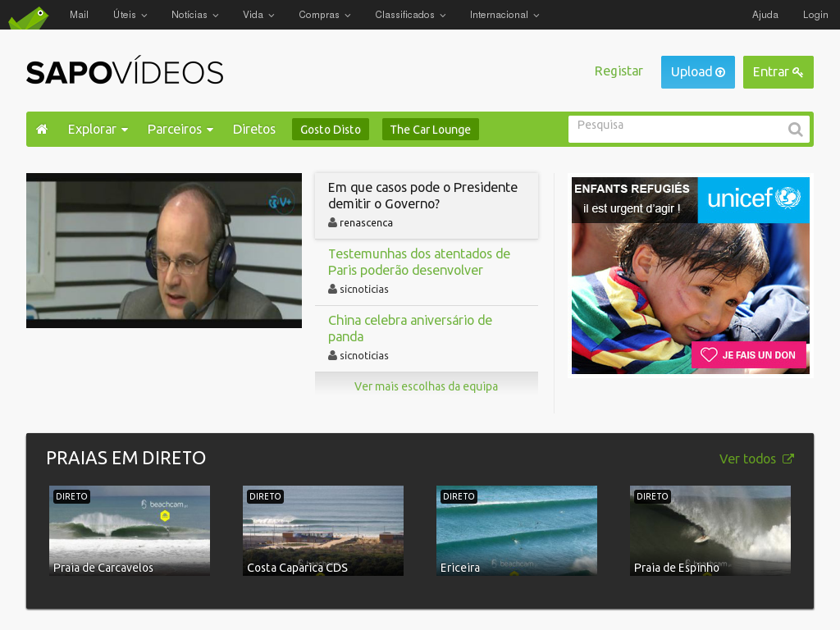The image size is (840, 630).
Task: Click external-link icon next to Ver todos
Action: (789, 459)
